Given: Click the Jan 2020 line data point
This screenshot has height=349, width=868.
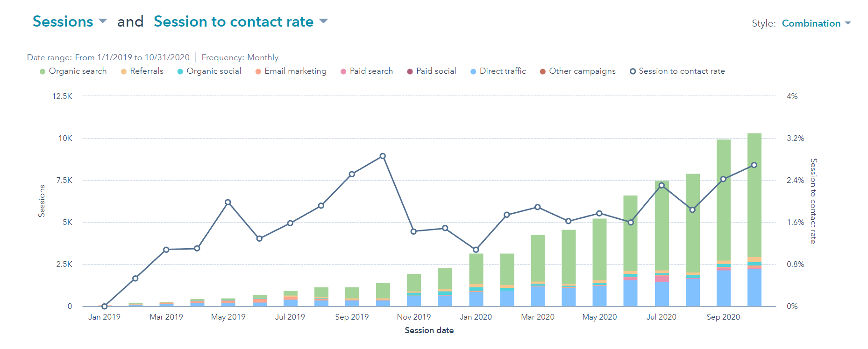Looking at the screenshot, I should [476, 250].
